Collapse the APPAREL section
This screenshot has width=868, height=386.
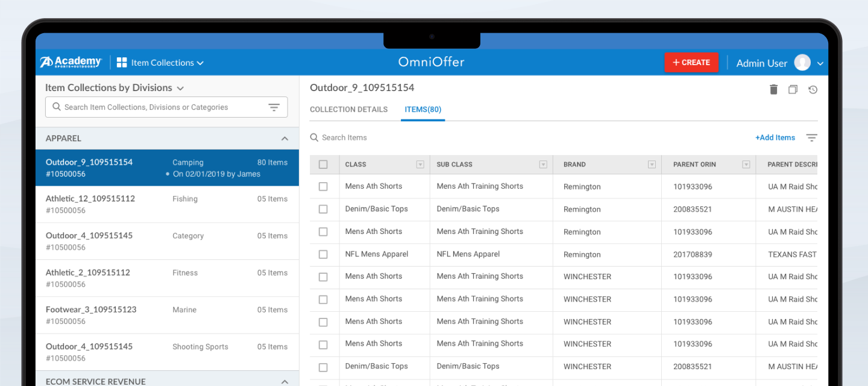click(x=285, y=139)
